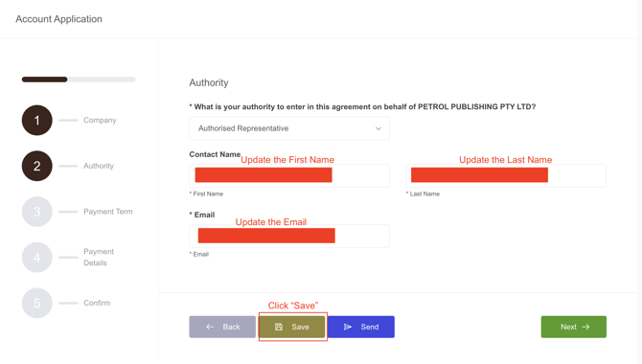
Task: Open the Authorised Representative combo box
Action: [x=289, y=128]
